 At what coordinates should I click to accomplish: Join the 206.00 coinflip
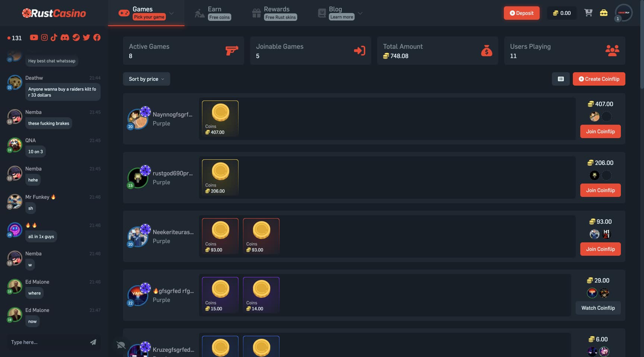(600, 190)
